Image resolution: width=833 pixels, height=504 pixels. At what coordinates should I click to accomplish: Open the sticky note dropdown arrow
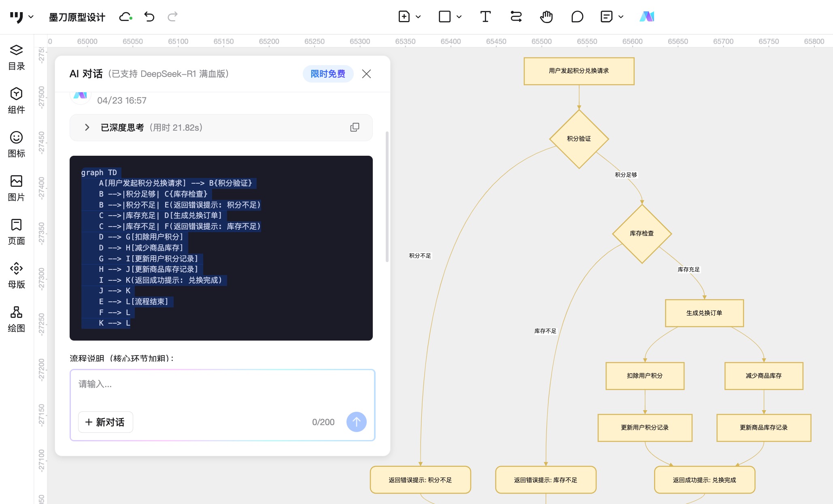click(621, 17)
